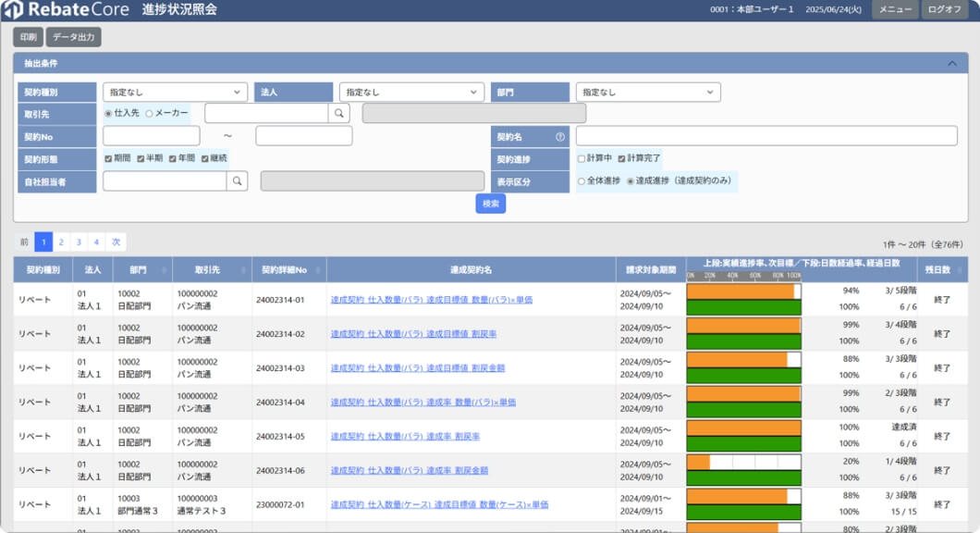
Task: Enable the 計算中 checkbox
Action: point(582,158)
